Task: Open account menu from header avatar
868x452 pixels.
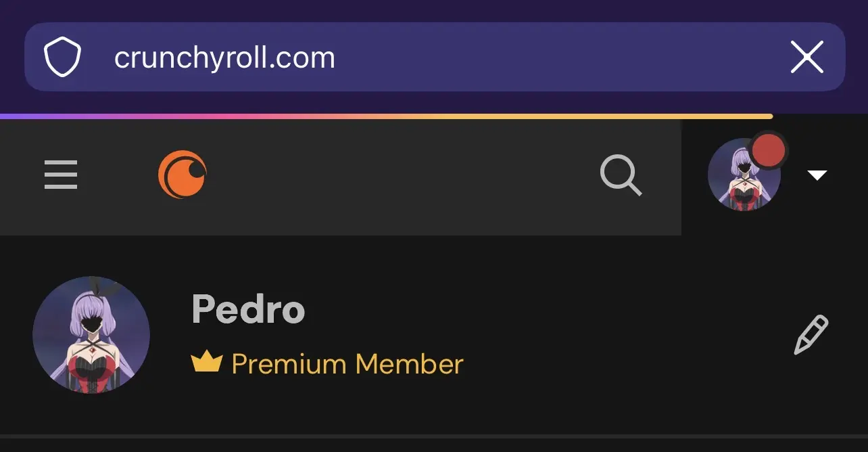Action: [x=744, y=175]
